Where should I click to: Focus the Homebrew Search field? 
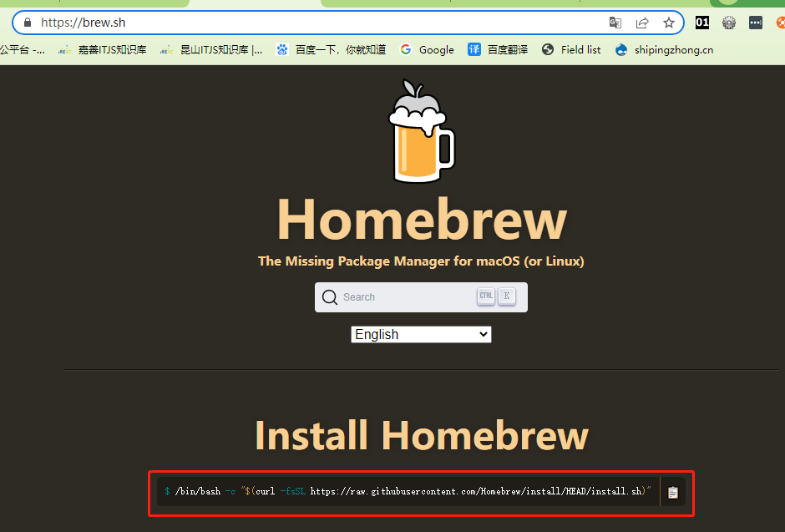click(x=421, y=297)
